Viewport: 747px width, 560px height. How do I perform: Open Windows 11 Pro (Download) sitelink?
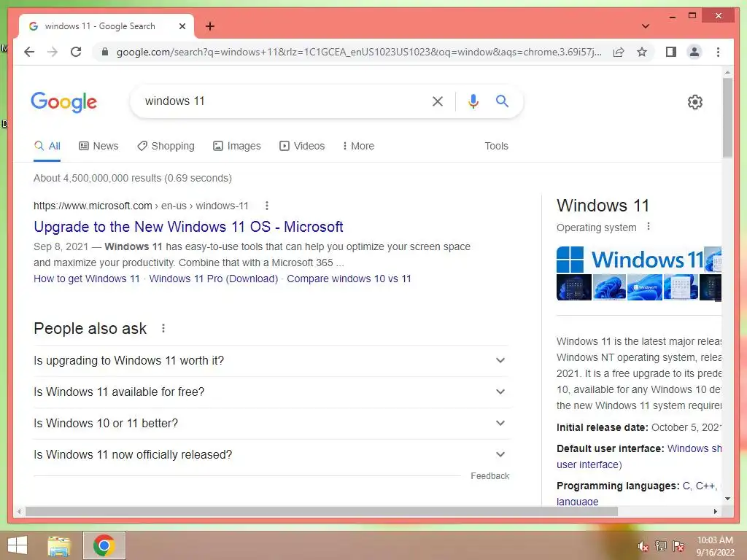pyautogui.click(x=214, y=279)
